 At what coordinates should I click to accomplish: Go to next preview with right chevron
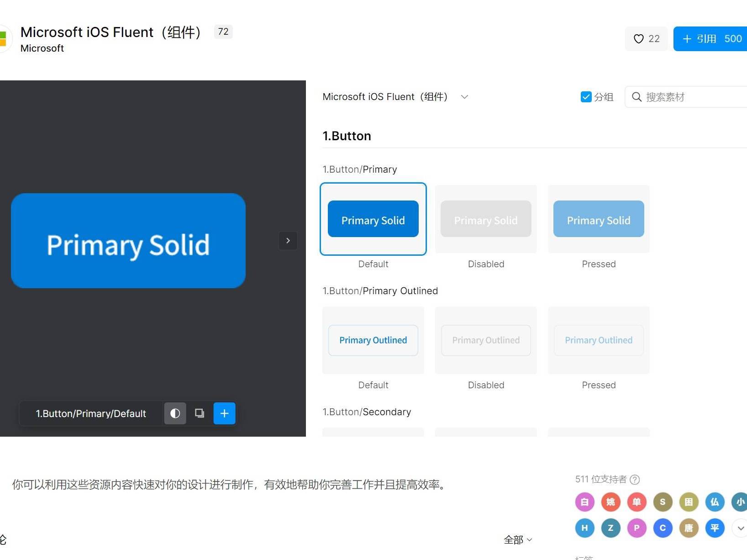[288, 241]
